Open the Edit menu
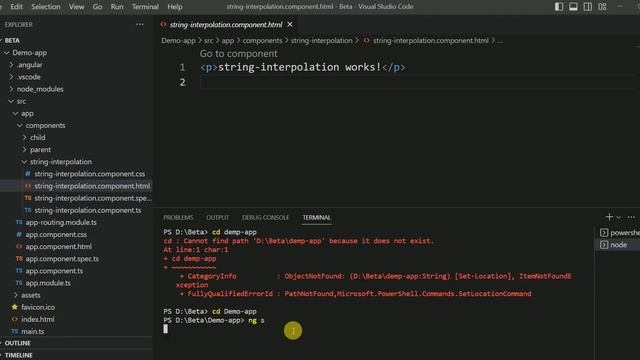 (16, 7)
